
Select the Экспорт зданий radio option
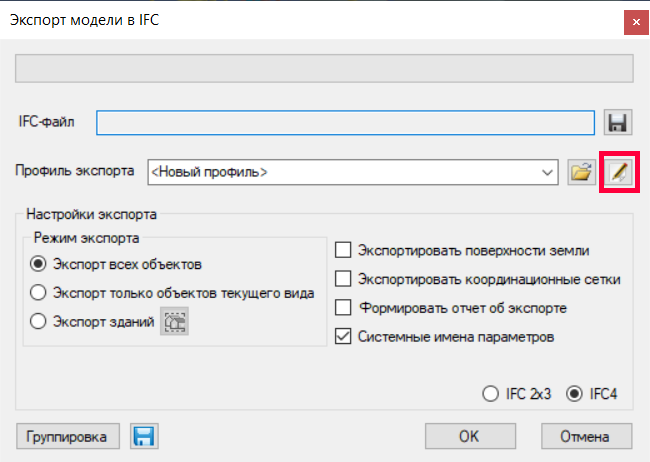(x=39, y=321)
